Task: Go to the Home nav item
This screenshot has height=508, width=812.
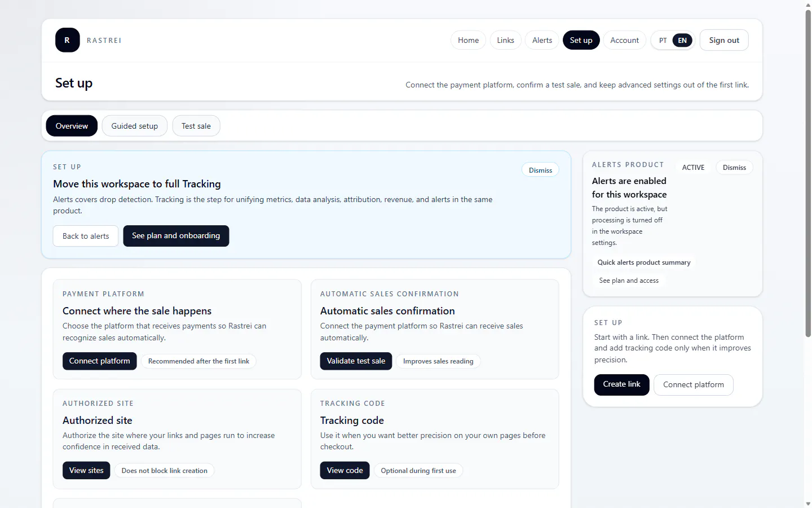Action: (x=468, y=40)
